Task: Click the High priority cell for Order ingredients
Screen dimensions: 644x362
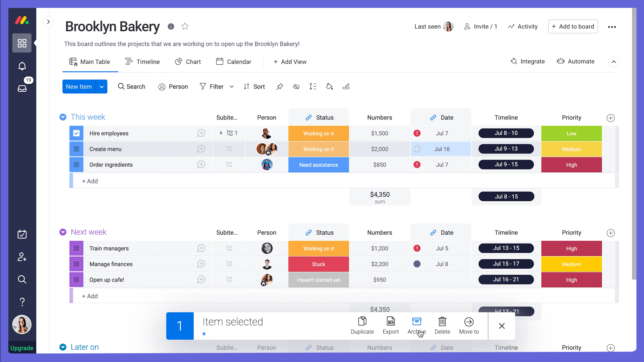Action: point(571,165)
